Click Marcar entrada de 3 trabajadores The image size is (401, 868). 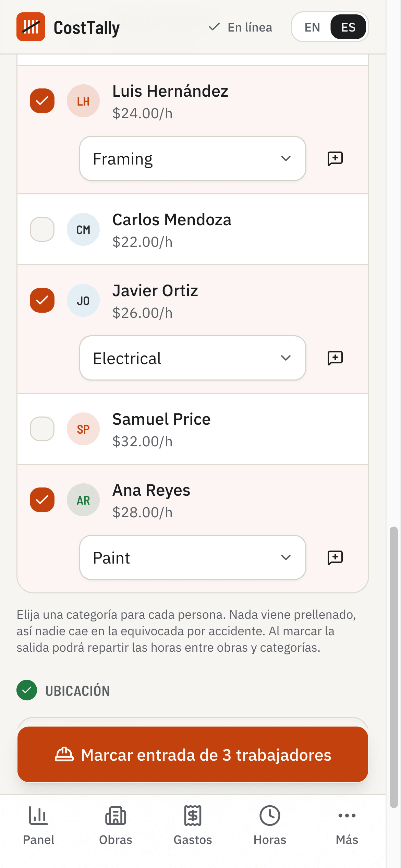193,755
